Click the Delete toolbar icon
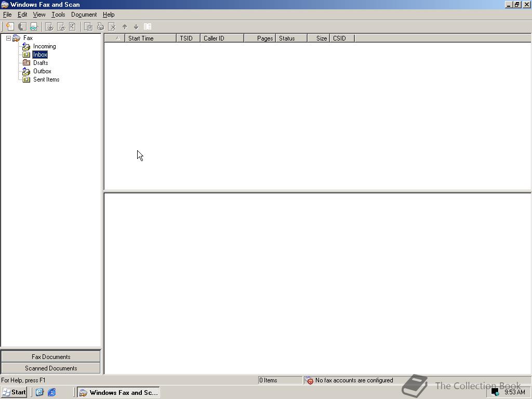Viewport: 532px width, 399px height. [x=112, y=26]
